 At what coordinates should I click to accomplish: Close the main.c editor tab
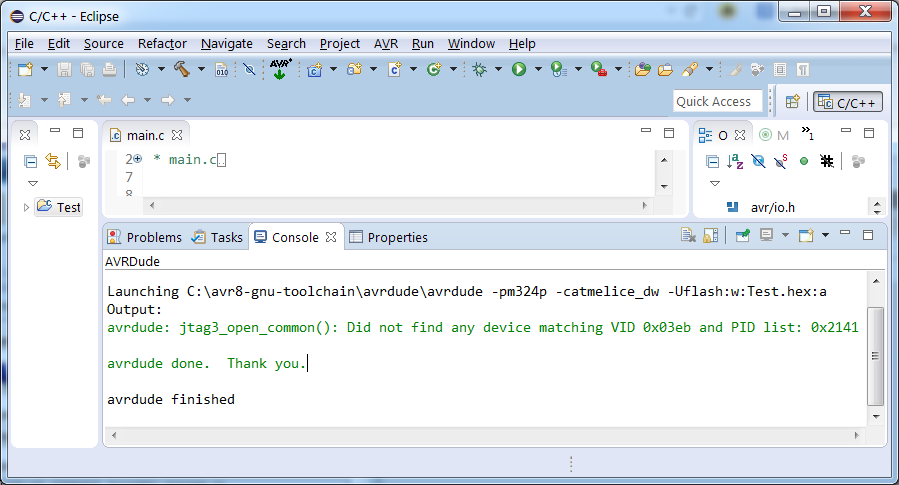click(x=177, y=135)
